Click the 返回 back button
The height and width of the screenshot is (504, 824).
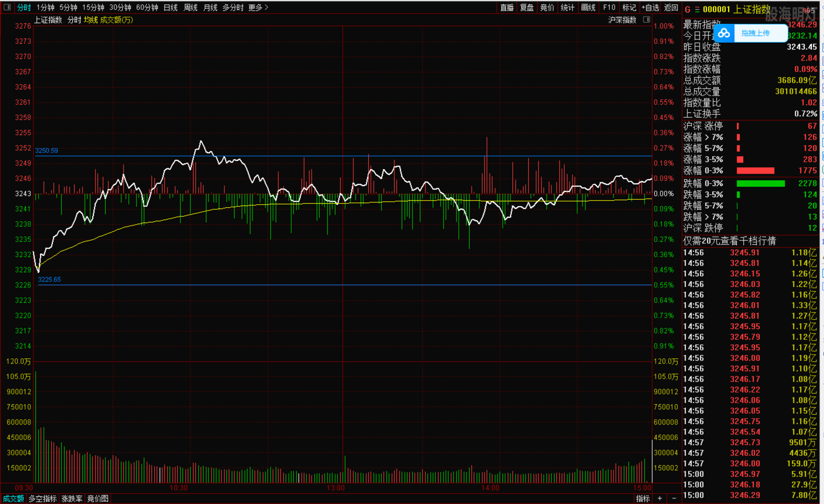pyautogui.click(x=671, y=7)
